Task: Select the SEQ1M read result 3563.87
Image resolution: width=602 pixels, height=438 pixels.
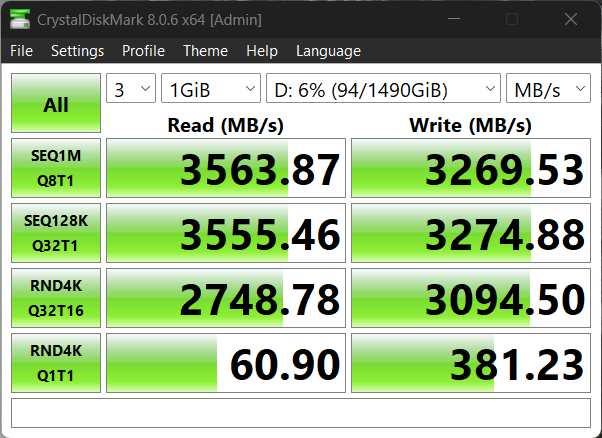Action: (x=226, y=168)
